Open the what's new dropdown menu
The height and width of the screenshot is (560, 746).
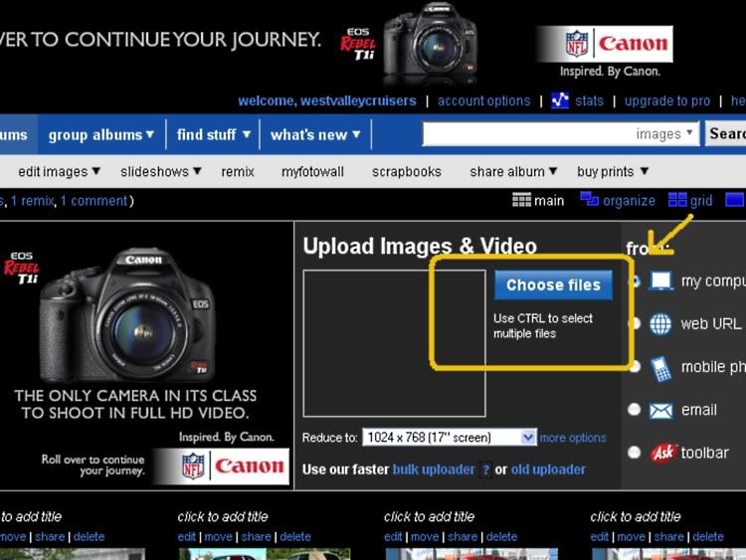point(315,134)
